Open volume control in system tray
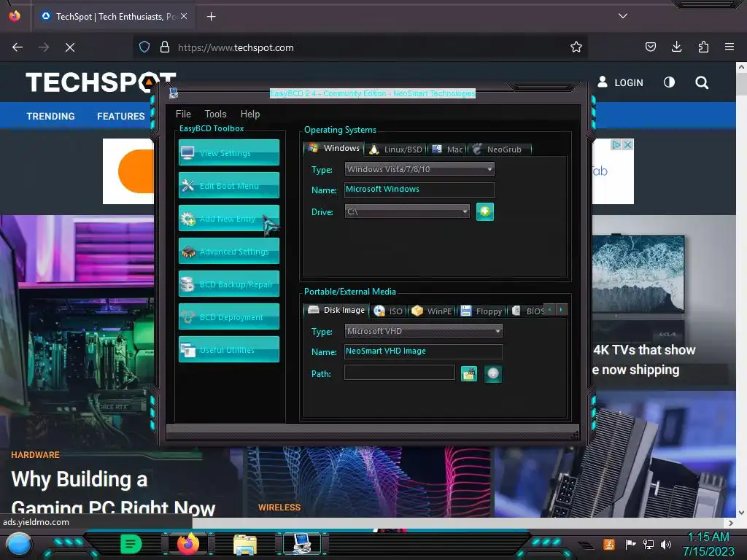Viewport: 747px width, 560px height. click(666, 544)
